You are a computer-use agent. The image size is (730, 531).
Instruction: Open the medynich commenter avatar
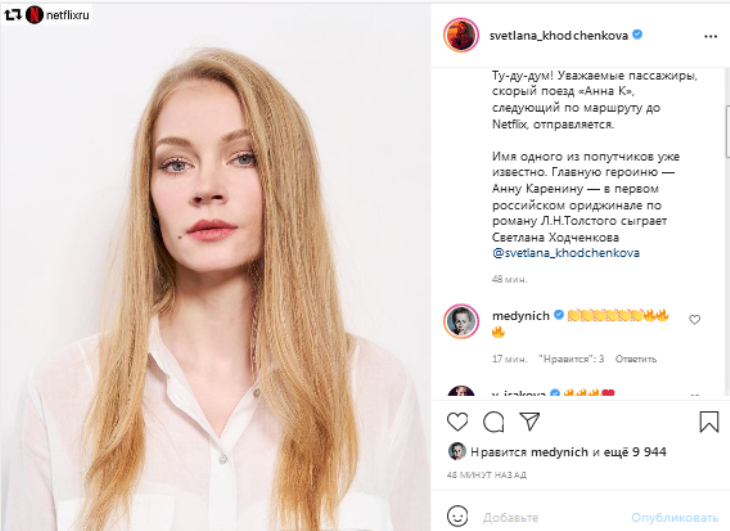[x=461, y=321]
